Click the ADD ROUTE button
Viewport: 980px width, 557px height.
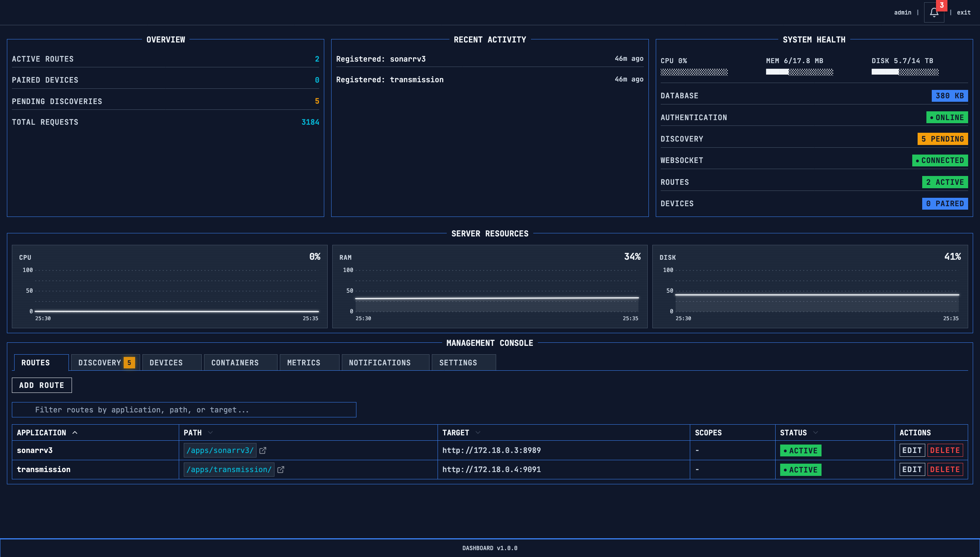click(42, 385)
